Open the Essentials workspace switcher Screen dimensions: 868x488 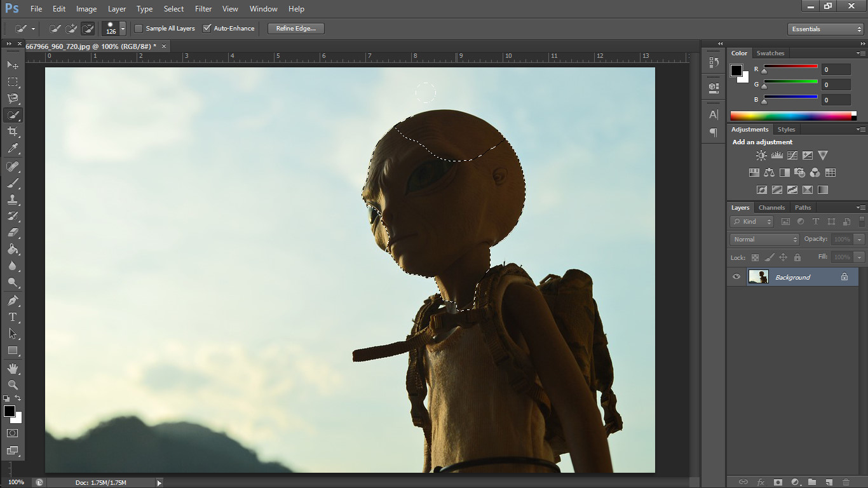click(824, 29)
